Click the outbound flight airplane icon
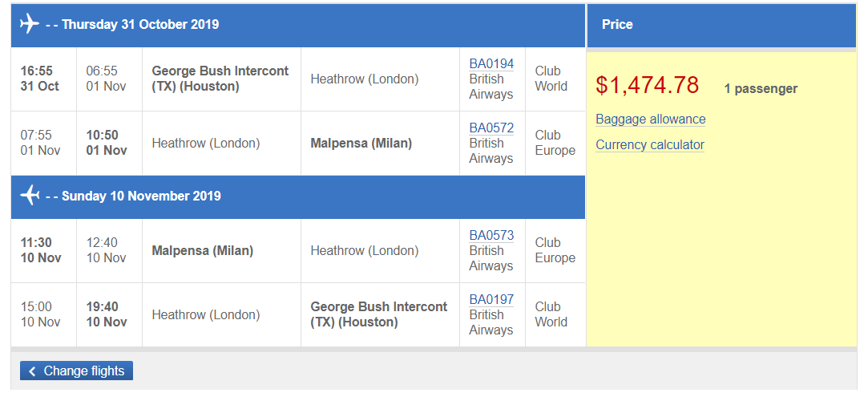868x397 pixels. (30, 24)
